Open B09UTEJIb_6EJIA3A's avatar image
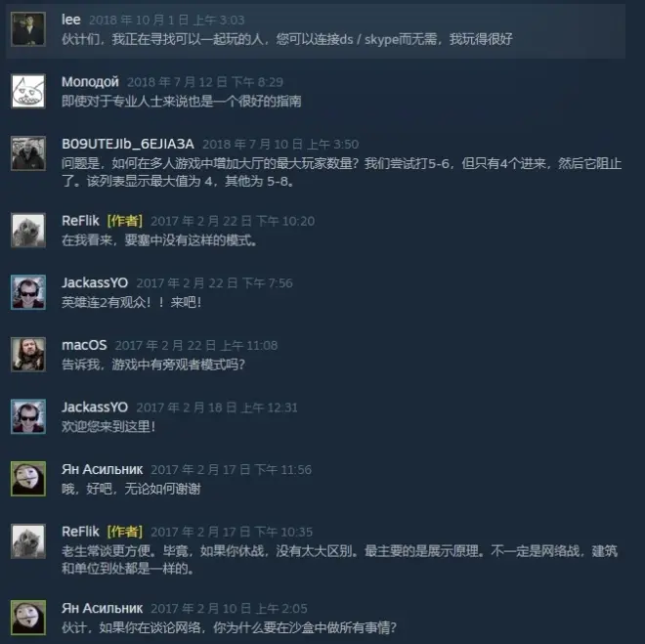The image size is (645, 644). pos(28,153)
